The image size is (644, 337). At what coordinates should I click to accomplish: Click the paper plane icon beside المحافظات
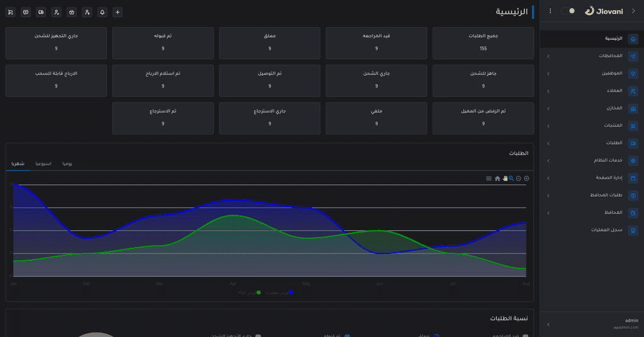pos(633,56)
